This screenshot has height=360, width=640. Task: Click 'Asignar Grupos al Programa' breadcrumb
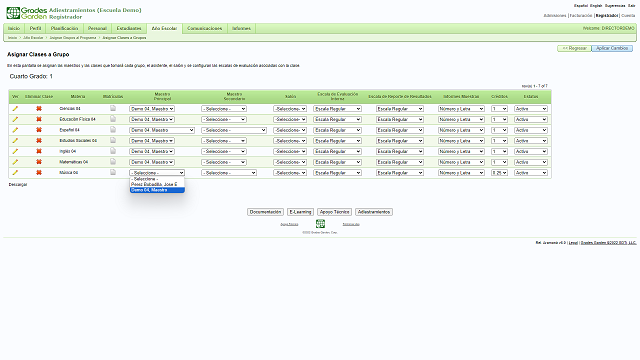[73, 38]
